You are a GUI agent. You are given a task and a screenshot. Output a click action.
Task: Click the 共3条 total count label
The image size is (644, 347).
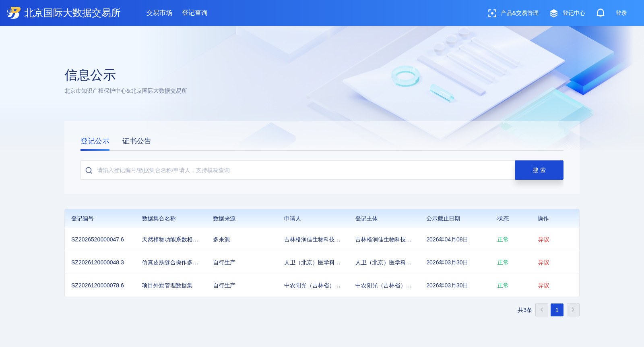525,310
